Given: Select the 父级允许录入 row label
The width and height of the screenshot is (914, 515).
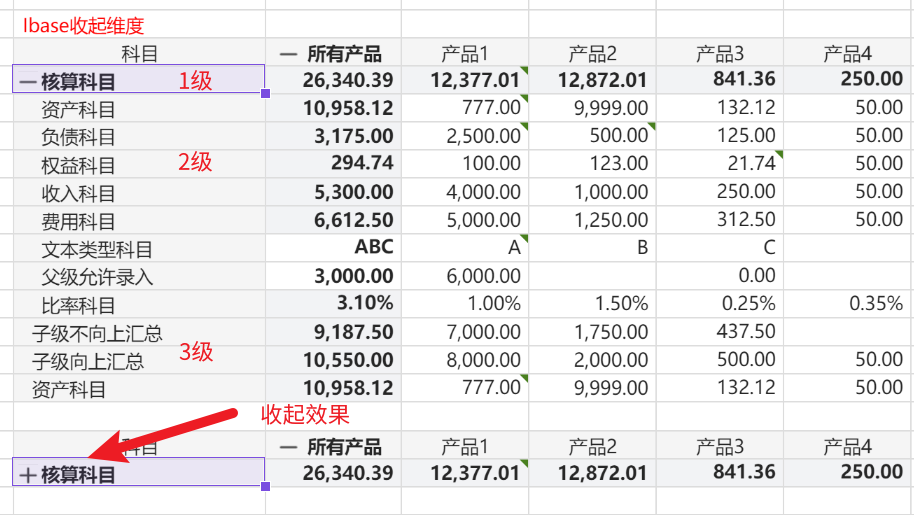Looking at the screenshot, I should 97,277.
